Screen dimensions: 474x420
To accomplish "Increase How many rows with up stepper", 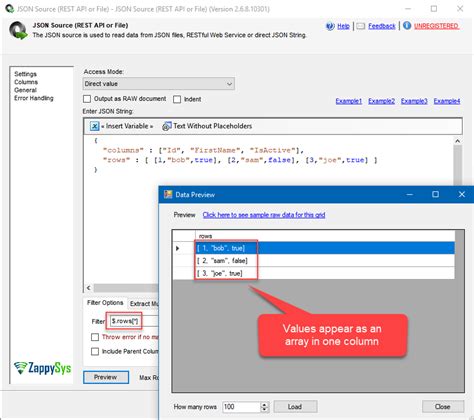I will click(264, 404).
